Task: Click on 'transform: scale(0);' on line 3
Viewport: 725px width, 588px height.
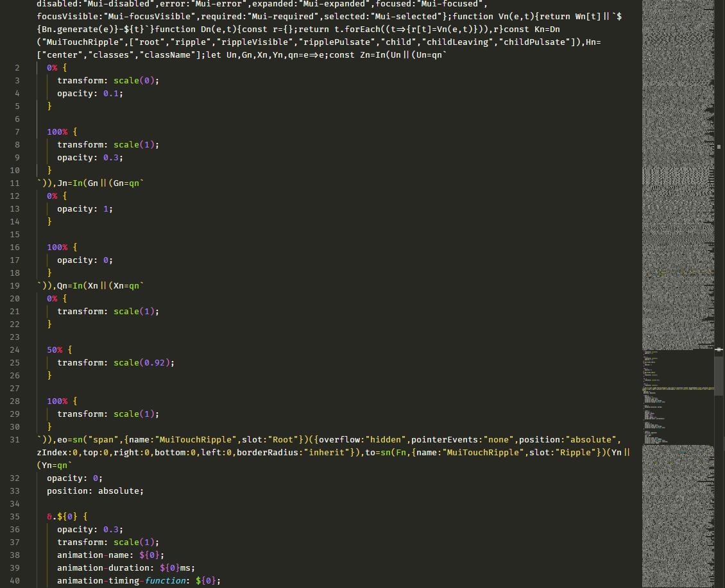Action: [108, 80]
